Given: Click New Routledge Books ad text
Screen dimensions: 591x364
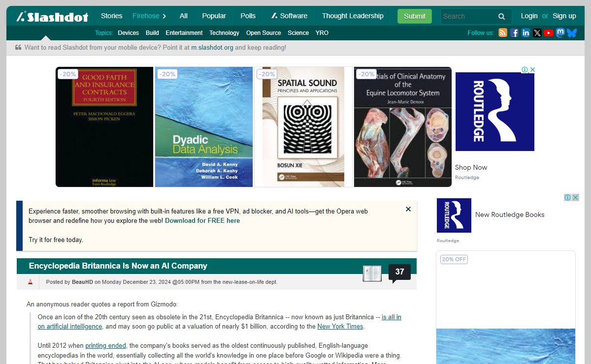Looking at the screenshot, I should (510, 214).
